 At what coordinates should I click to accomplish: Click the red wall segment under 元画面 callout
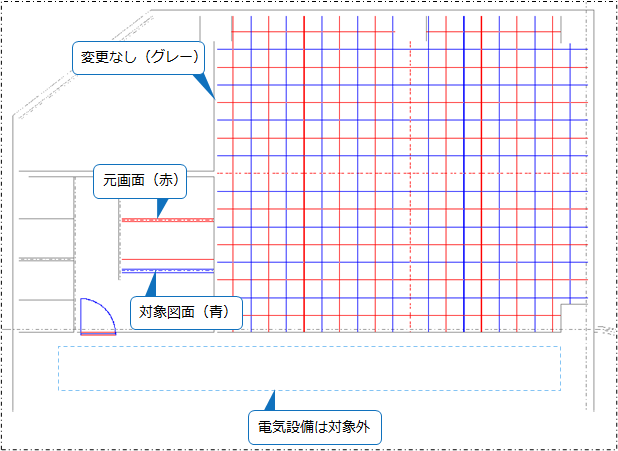coord(166,219)
